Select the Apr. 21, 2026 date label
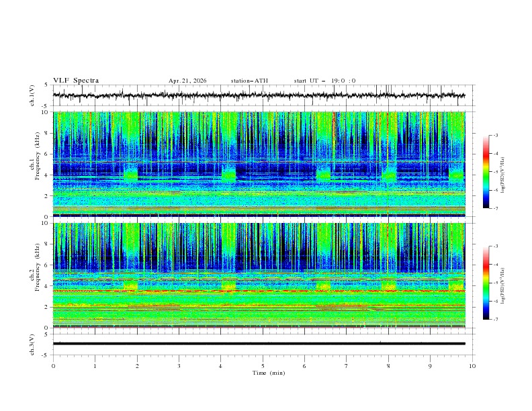This screenshot has width=532, height=411. tap(187, 81)
